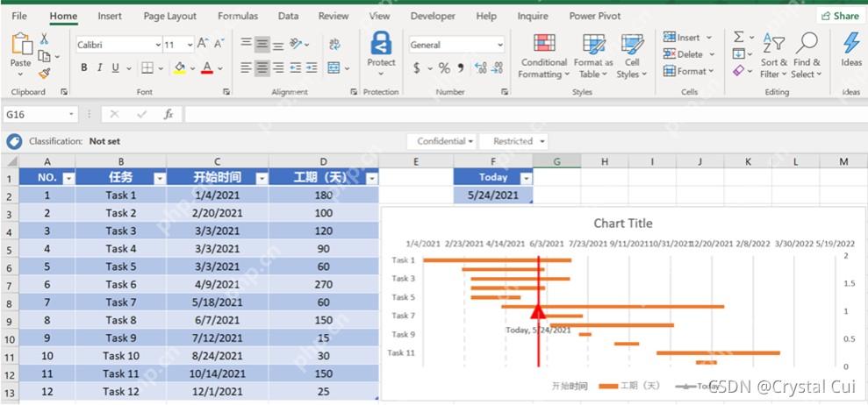Image resolution: width=868 pixels, height=405 pixels.
Task: Click Decrease Decimal icon
Action: click(497, 68)
